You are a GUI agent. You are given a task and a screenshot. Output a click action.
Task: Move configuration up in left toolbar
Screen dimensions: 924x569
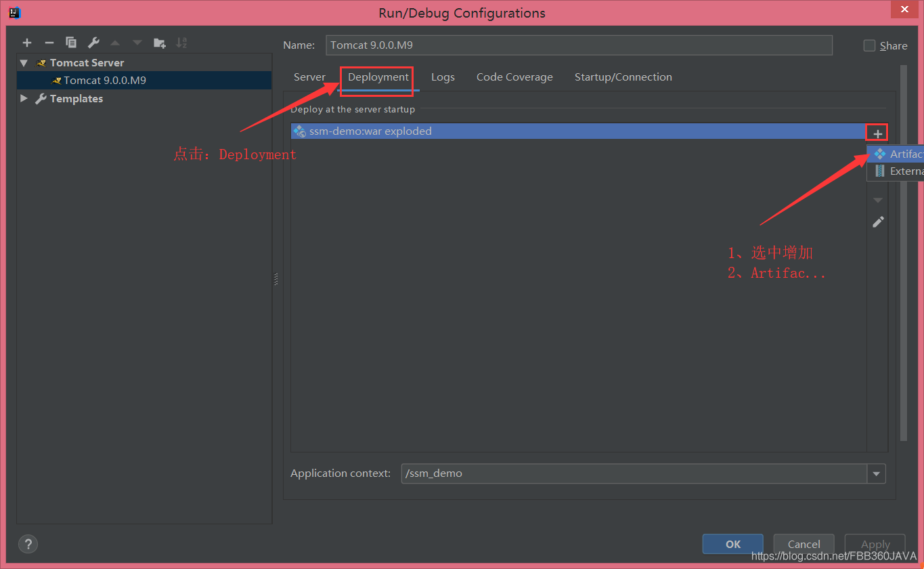(x=115, y=43)
